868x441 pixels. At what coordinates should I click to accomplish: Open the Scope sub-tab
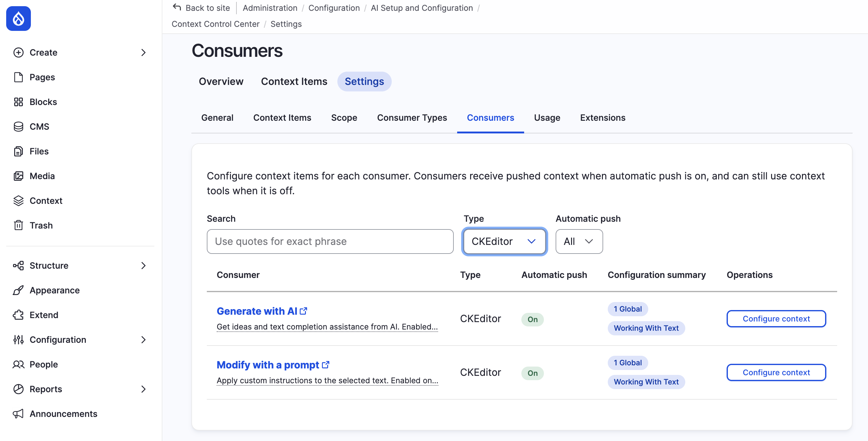344,118
